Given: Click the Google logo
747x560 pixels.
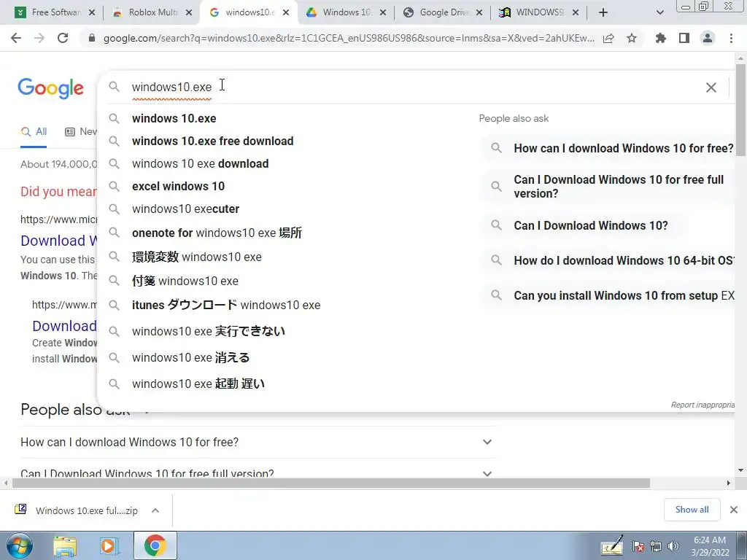Looking at the screenshot, I should (x=50, y=88).
